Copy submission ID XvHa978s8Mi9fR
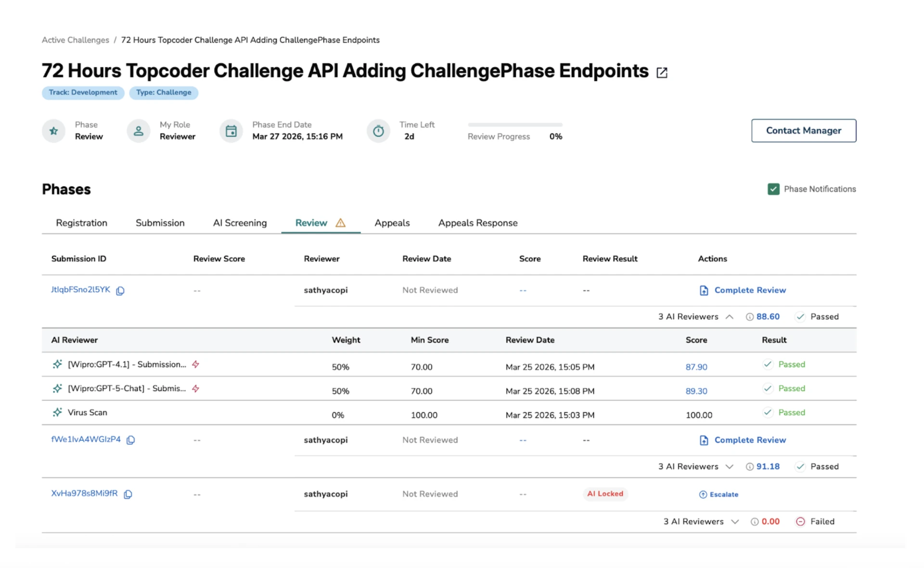Screen dimensions: 924x568 pos(128,494)
